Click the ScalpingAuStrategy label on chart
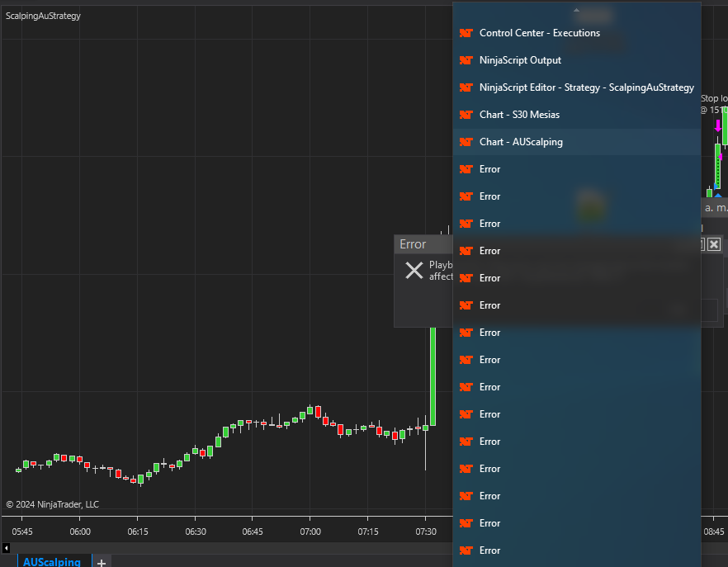The width and height of the screenshot is (728, 567). [x=43, y=16]
